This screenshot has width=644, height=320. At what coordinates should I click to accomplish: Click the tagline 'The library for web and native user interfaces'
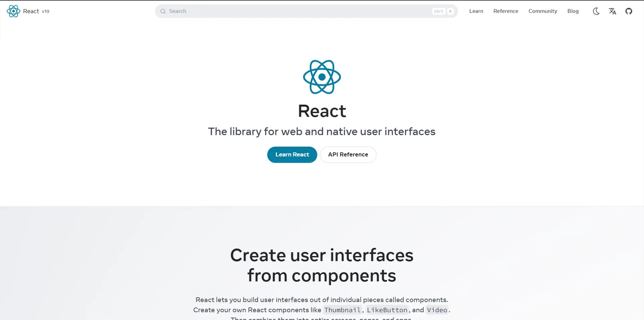pos(322,131)
